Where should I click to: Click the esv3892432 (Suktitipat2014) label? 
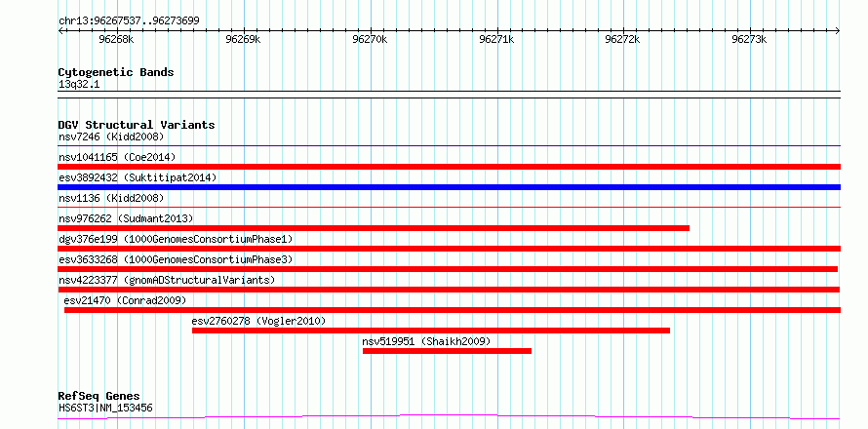tap(138, 177)
